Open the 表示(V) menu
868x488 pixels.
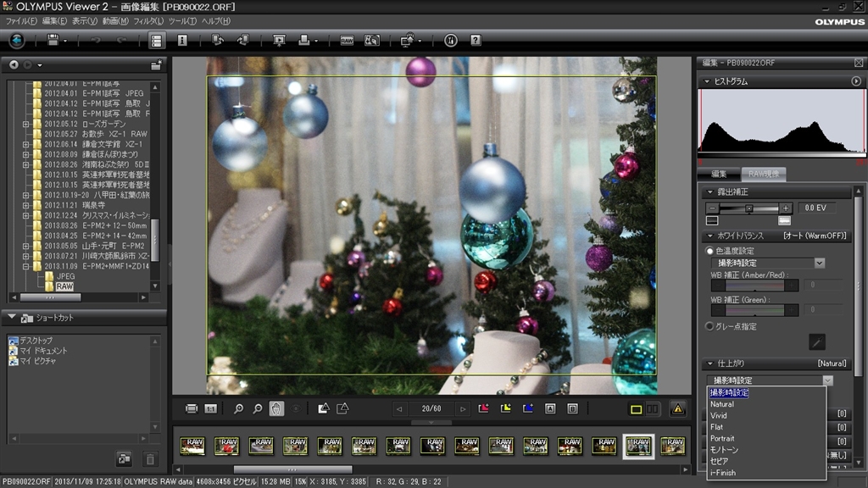click(x=84, y=21)
